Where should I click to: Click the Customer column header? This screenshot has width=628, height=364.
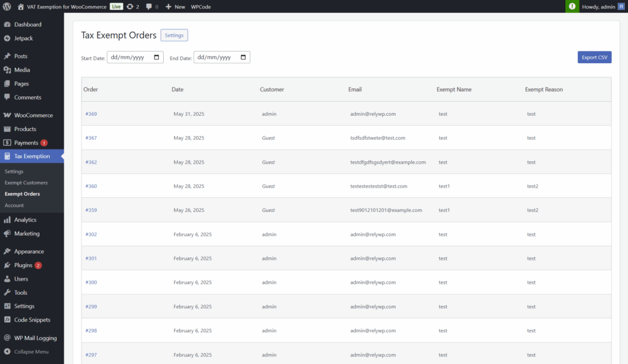tap(272, 89)
